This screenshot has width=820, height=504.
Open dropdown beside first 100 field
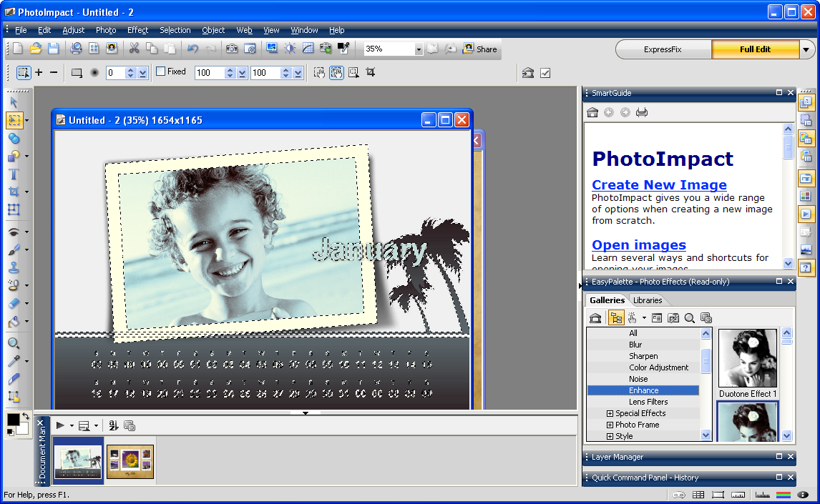(242, 73)
